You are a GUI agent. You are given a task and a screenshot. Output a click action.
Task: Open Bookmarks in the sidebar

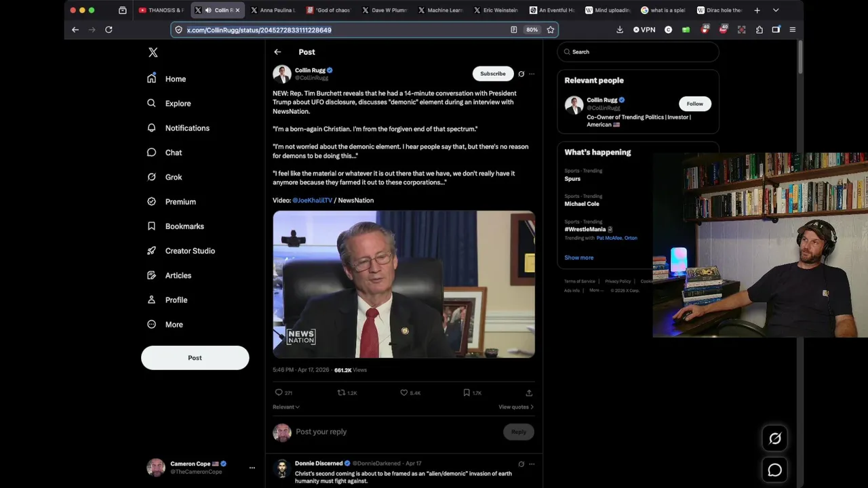(x=176, y=226)
